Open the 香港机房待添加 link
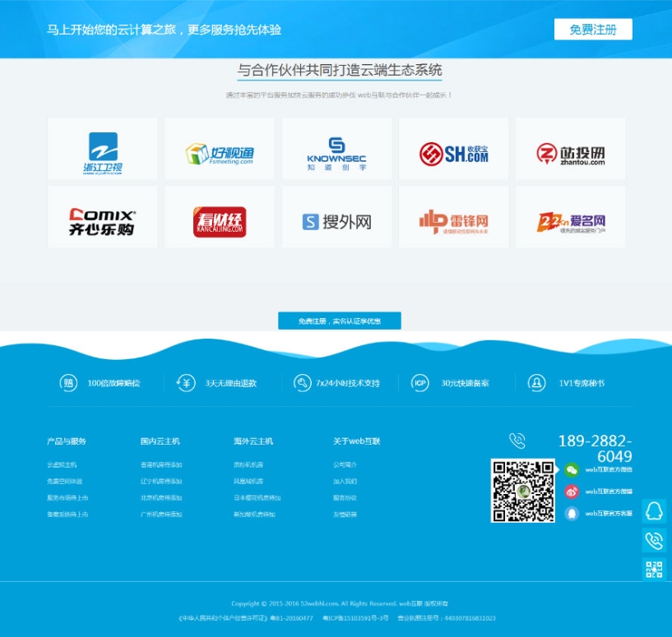This screenshot has height=637, width=672. tap(161, 464)
